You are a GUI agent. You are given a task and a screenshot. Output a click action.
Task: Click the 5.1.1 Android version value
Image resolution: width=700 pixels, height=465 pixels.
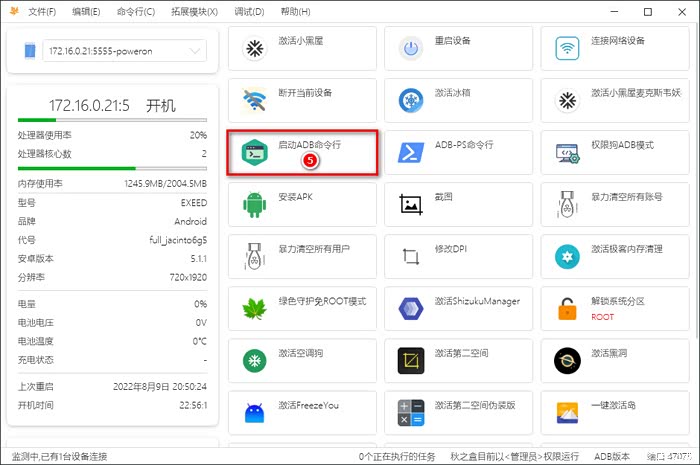pyautogui.click(x=199, y=259)
